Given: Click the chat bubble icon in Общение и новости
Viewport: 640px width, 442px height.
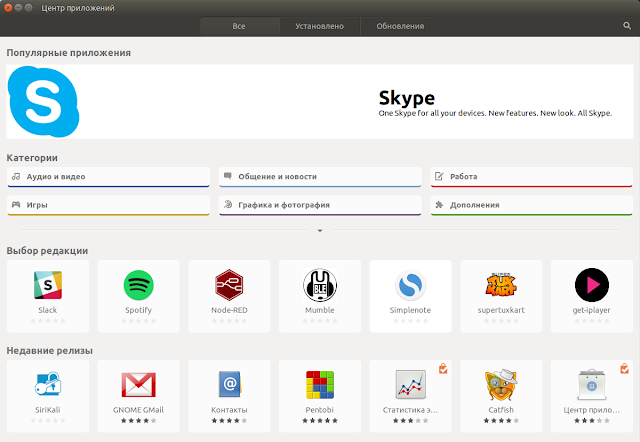Looking at the screenshot, I should coord(228,176).
